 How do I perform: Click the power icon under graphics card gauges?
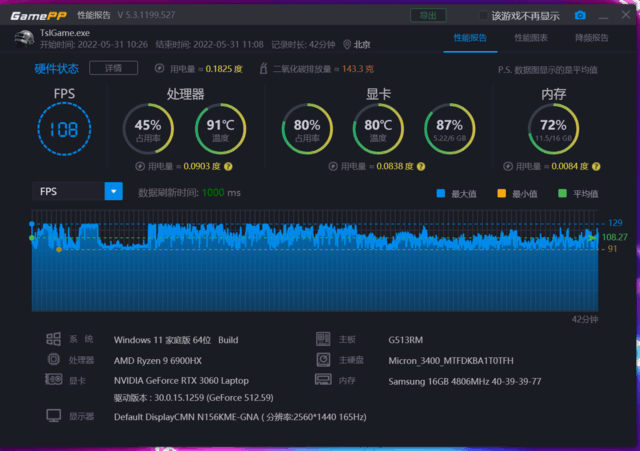click(x=333, y=167)
